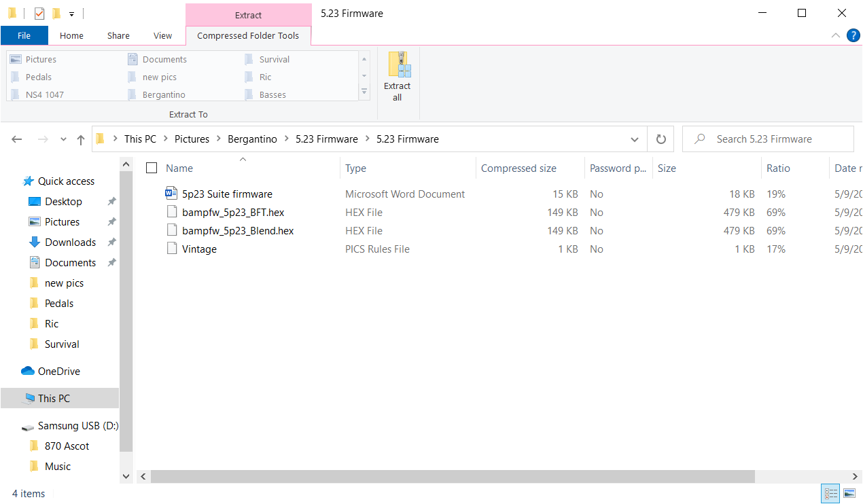Open 870 Ascot folder in navigation pane

(67, 446)
